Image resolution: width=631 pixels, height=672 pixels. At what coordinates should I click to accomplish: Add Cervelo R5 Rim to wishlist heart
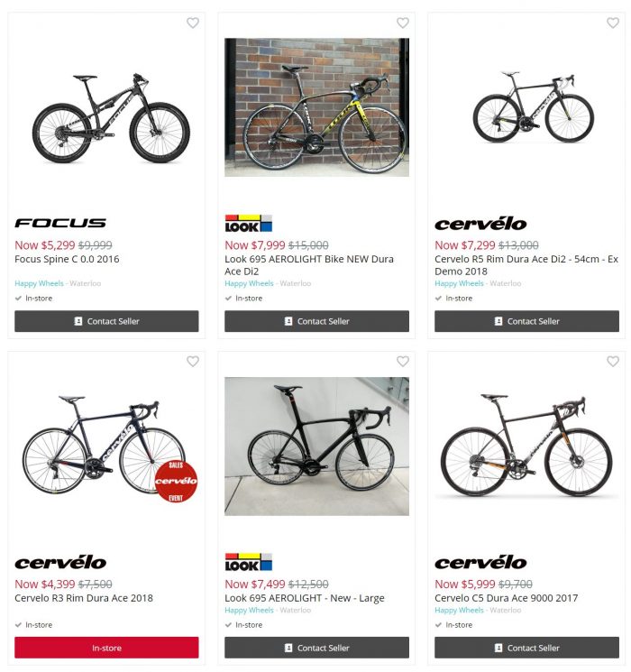(x=613, y=23)
